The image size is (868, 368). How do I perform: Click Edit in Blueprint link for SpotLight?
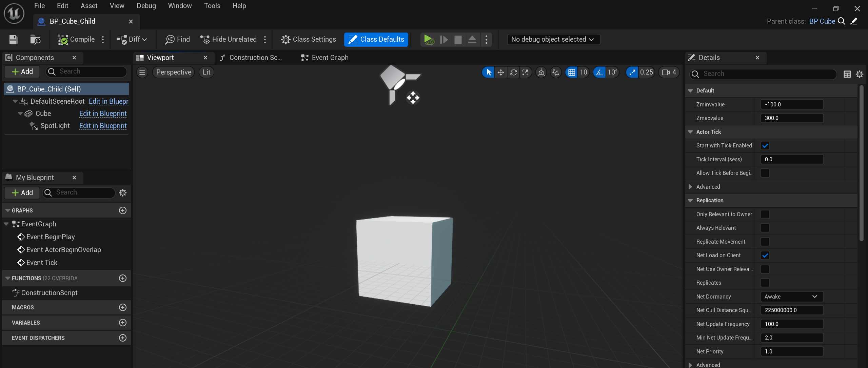click(103, 126)
